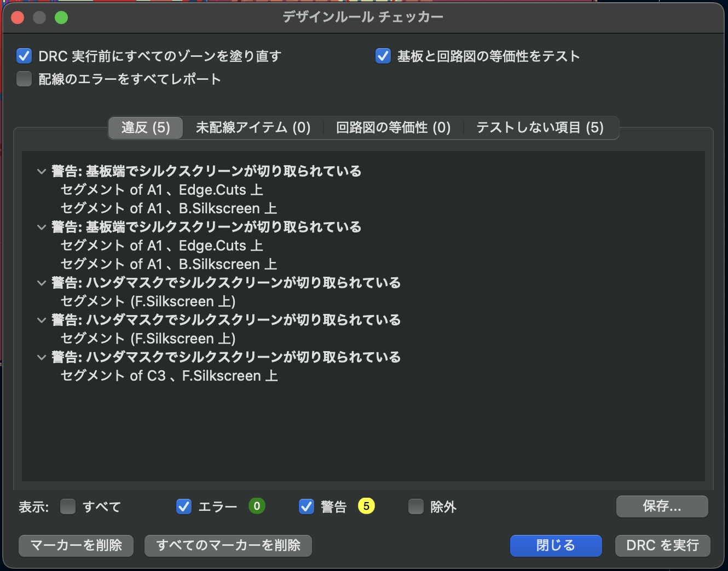Click the yellow warning count badge
This screenshot has width=728, height=571.
point(366,506)
